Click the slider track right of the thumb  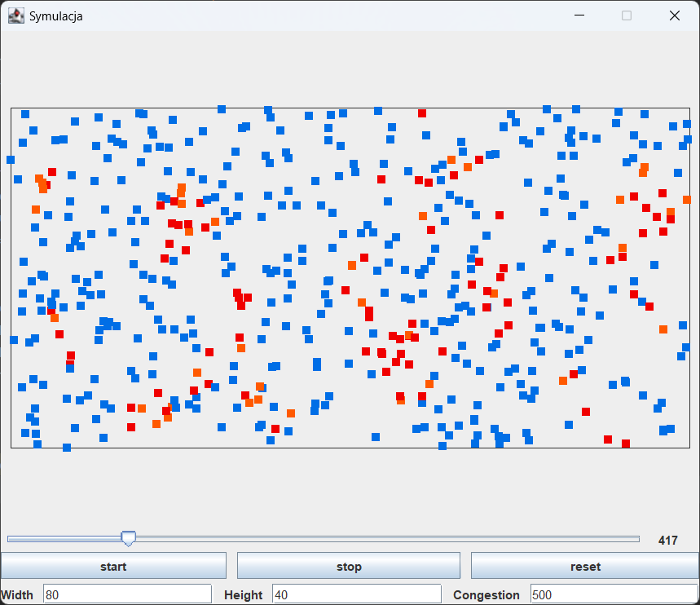[x=367, y=538]
